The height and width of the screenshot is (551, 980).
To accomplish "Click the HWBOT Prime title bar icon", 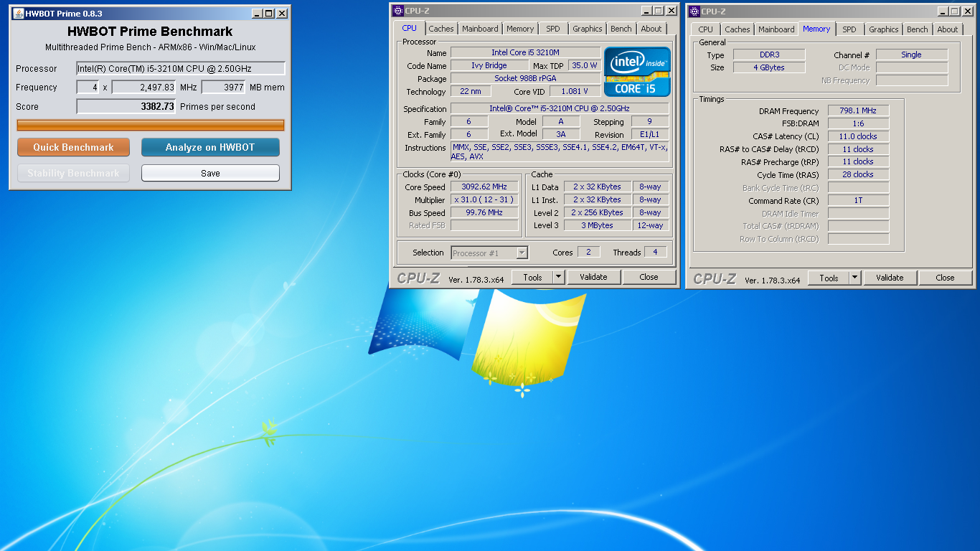I will (18, 14).
